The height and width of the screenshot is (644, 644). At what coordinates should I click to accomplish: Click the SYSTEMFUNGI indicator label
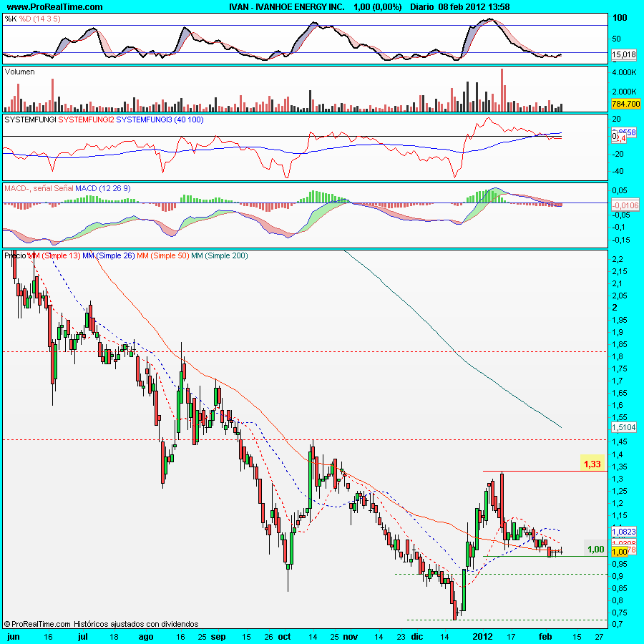pyautogui.click(x=30, y=119)
